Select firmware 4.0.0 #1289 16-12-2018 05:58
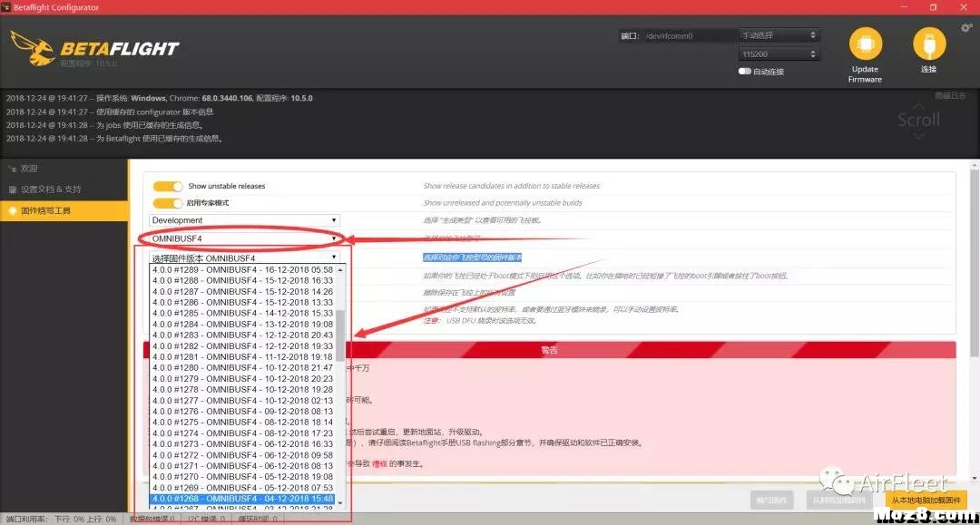Viewport: 980px width, 525px height. click(242, 269)
